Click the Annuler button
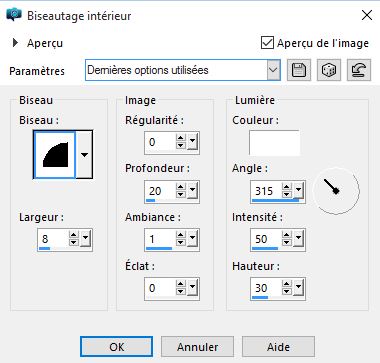 coord(198,347)
